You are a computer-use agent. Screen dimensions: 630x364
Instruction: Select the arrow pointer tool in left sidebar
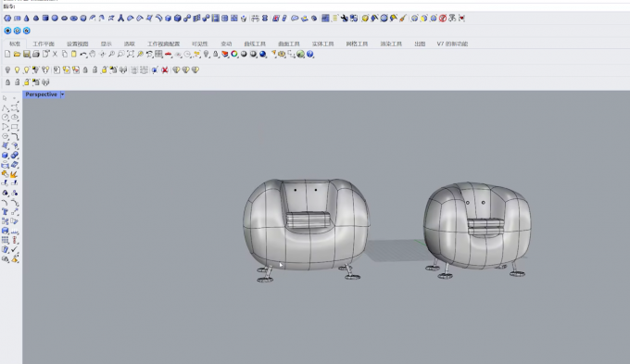point(5,98)
